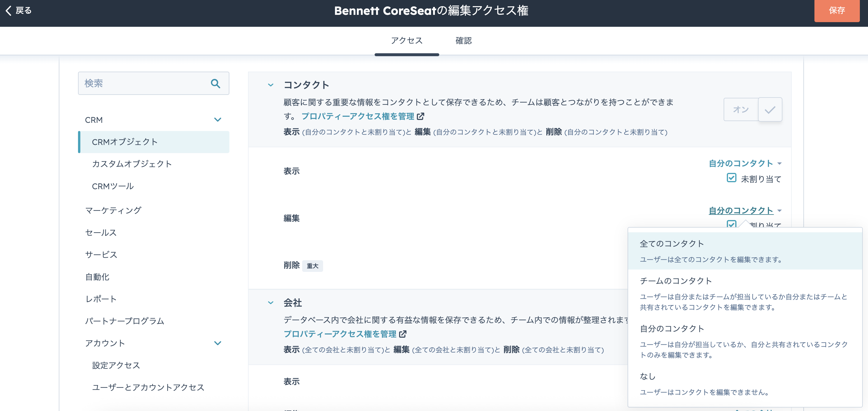Click the back arrow labeled 戻る

coord(19,10)
